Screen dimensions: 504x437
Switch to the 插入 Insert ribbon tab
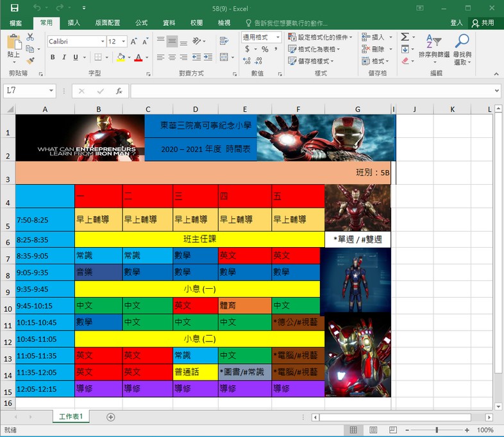coord(74,23)
